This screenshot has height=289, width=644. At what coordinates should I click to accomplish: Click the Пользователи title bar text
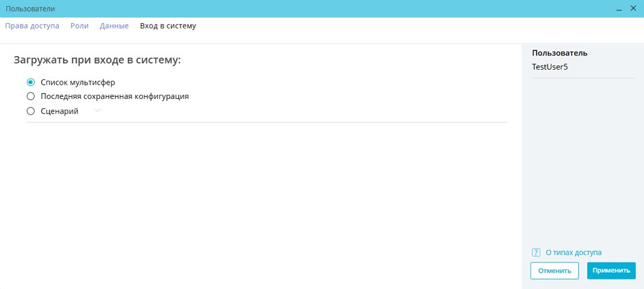tap(31, 9)
